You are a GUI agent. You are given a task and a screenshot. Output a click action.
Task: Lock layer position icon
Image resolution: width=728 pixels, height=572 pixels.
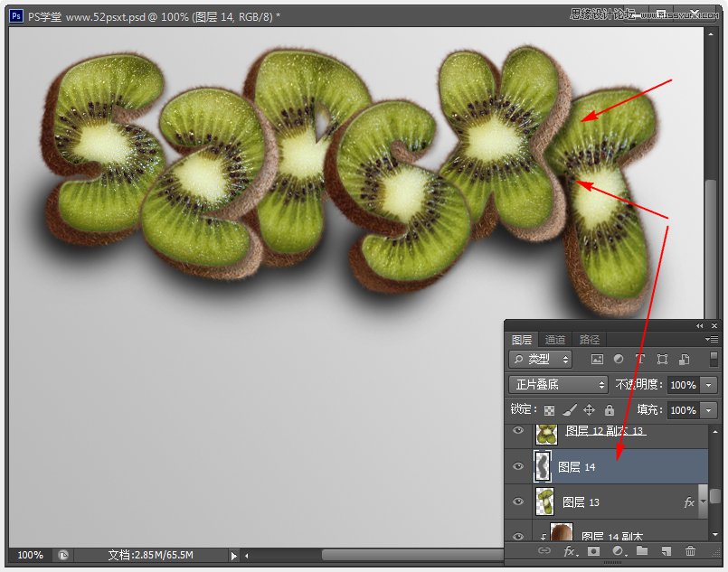[x=589, y=409]
